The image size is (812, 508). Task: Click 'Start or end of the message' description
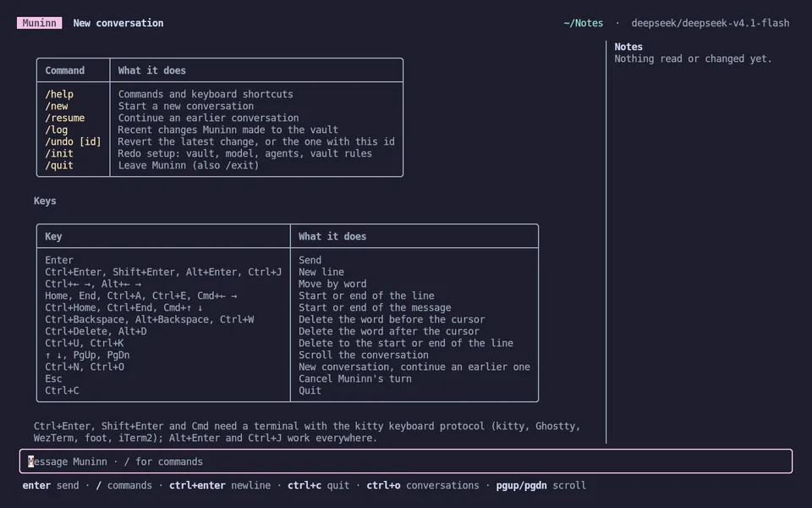[x=375, y=307]
